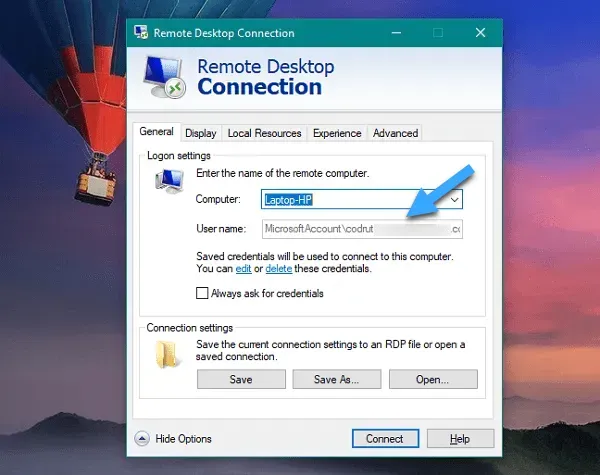Click 'Enter the name of the remote computer.' text
Image resolution: width=600 pixels, height=475 pixels.
(283, 173)
